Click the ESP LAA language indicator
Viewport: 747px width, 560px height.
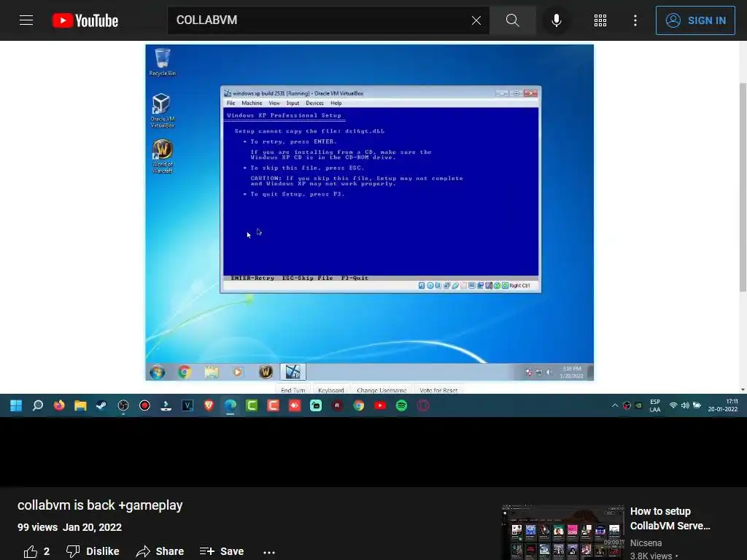[655, 405]
